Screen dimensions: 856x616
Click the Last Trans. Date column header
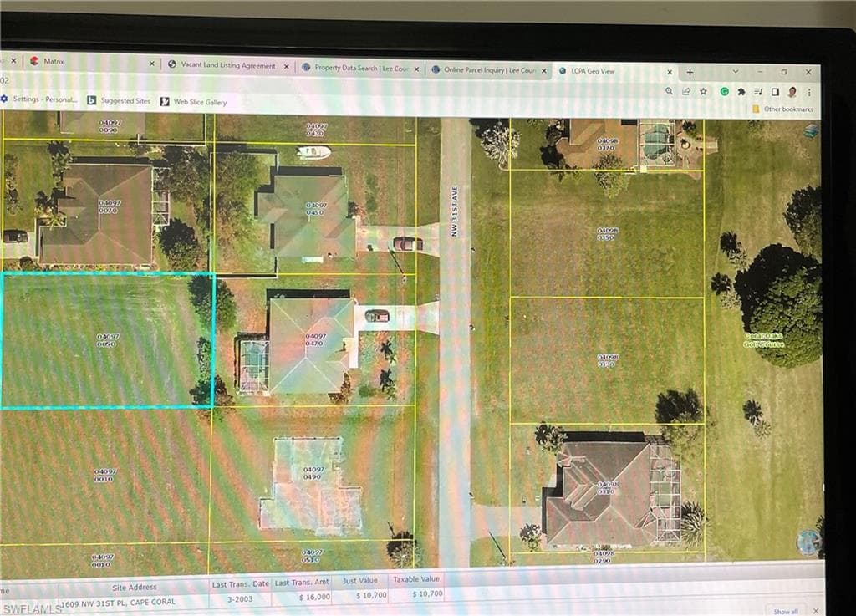point(240,584)
